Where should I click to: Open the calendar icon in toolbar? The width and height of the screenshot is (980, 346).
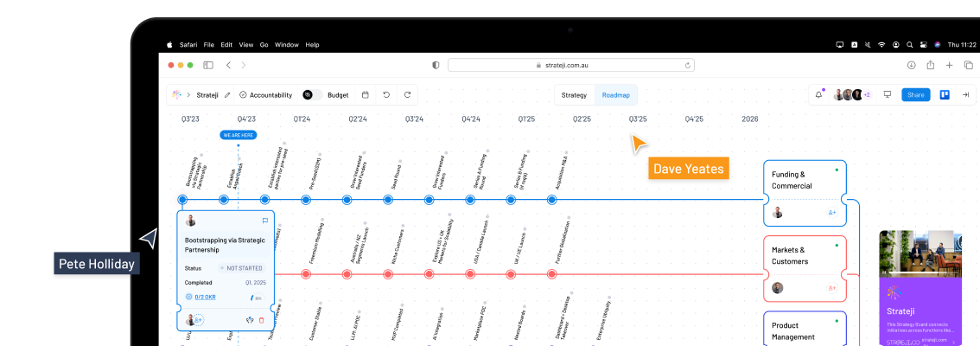click(x=365, y=95)
